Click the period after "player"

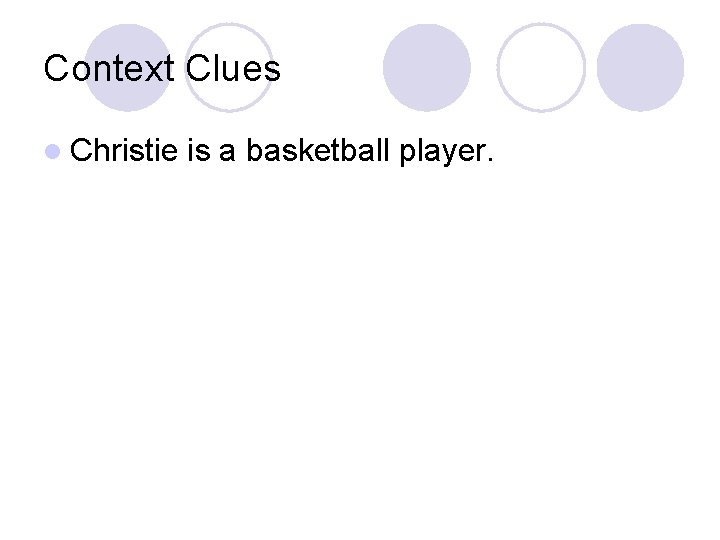tap(489, 161)
